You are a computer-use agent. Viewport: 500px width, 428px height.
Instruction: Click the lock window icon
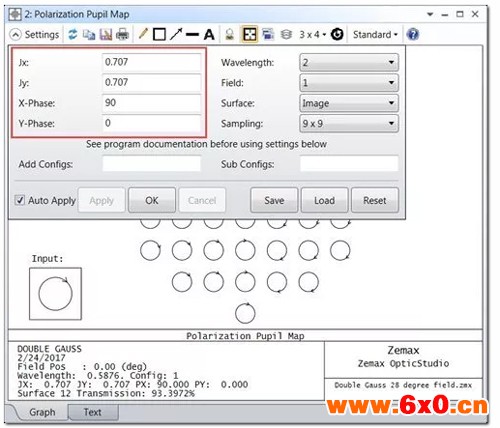[x=230, y=34]
